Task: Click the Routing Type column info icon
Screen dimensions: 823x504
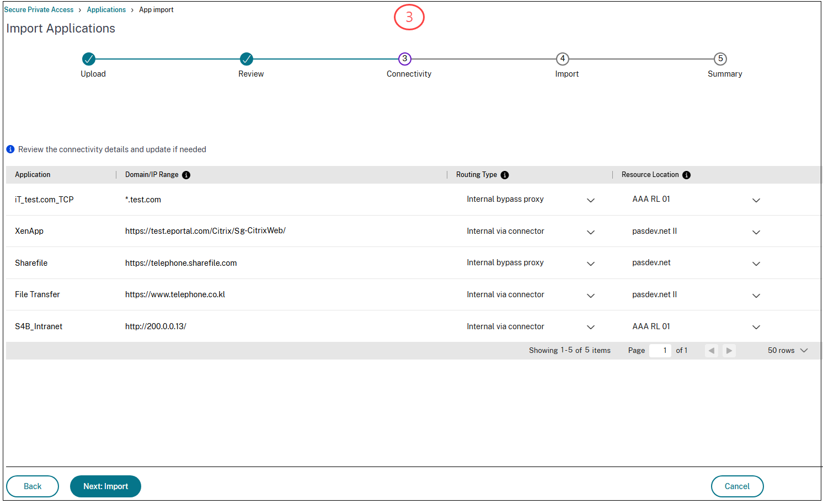Action: tap(505, 175)
